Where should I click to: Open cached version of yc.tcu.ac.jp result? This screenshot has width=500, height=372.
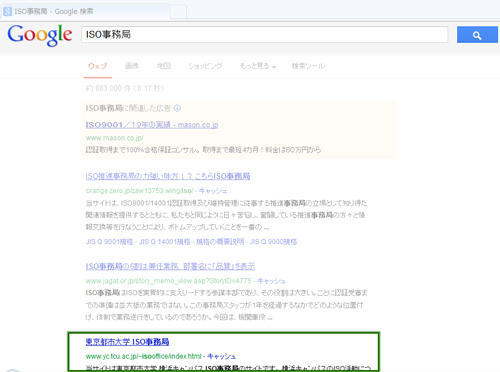[x=221, y=356]
